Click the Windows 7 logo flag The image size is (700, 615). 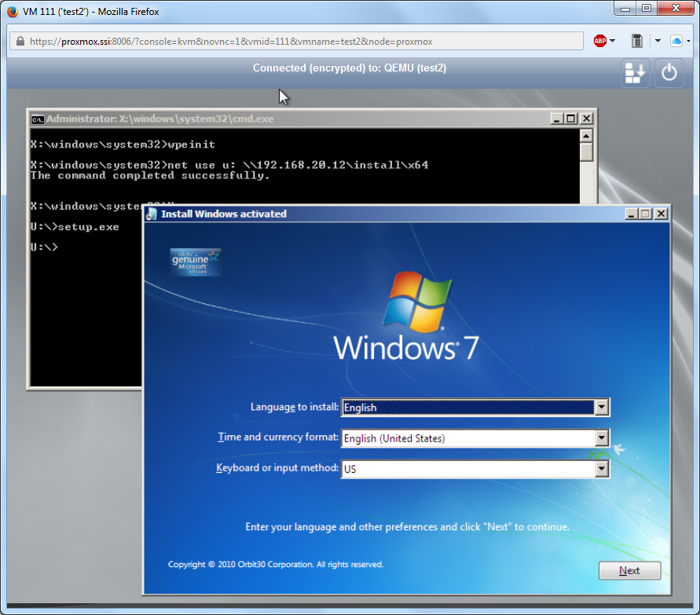point(417,302)
